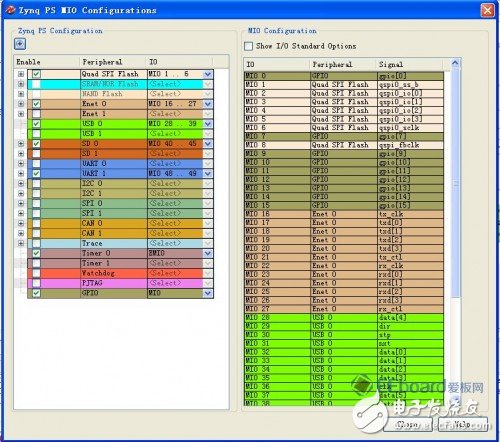Image resolution: width=500 pixels, height=442 pixels.
Task: Select the tx_ctl signal cell
Action: click(x=410, y=257)
